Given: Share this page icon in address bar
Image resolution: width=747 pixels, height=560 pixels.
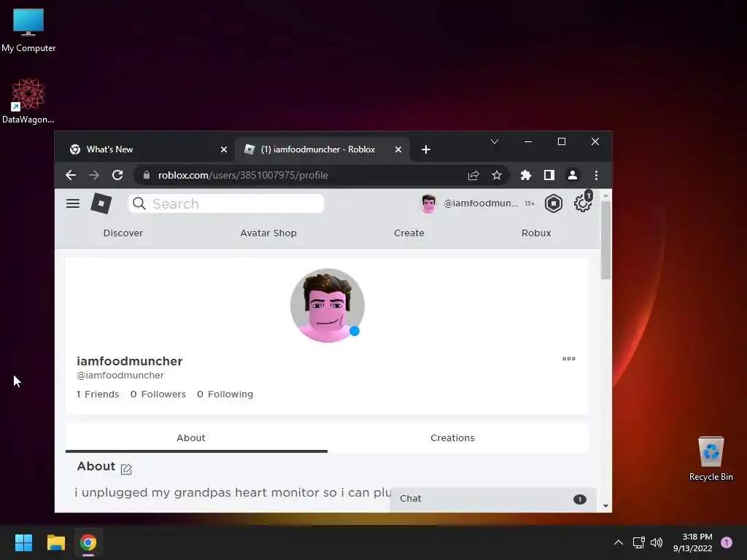Looking at the screenshot, I should click(x=473, y=175).
